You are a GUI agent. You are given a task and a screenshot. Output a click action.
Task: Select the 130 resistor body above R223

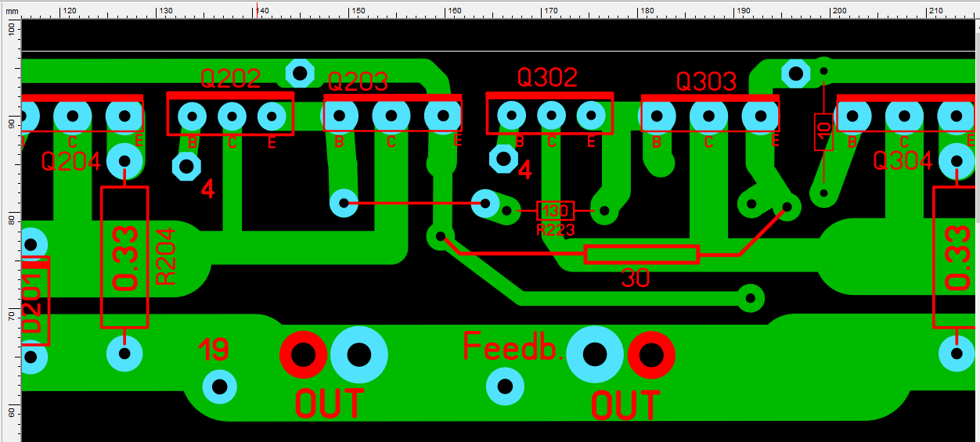click(555, 210)
